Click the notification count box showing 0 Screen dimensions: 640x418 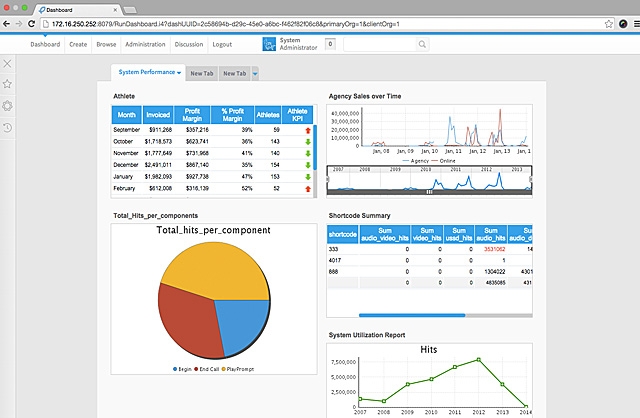pyautogui.click(x=329, y=44)
